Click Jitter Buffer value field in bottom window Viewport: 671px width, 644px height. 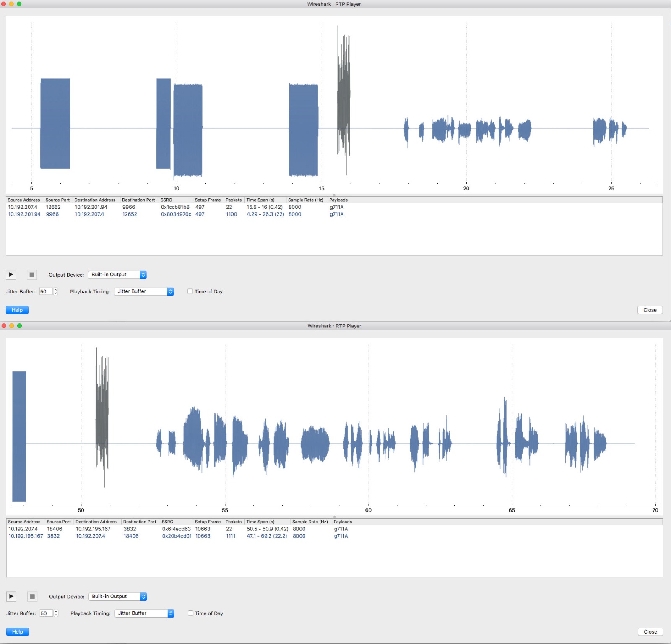tap(46, 613)
